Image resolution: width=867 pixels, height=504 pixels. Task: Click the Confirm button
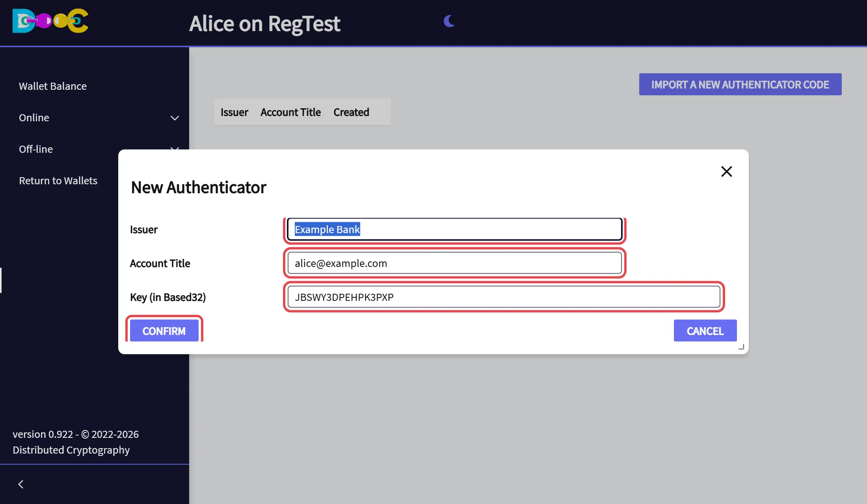pyautogui.click(x=164, y=331)
